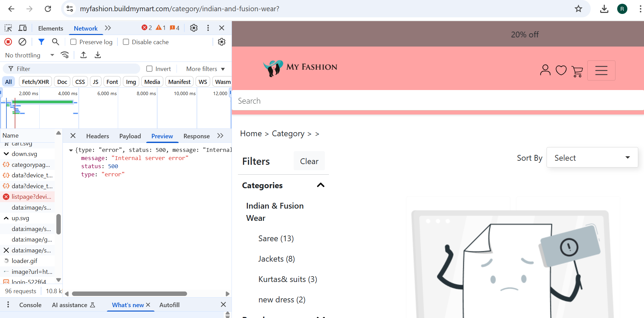
Task: Close the What's new tab
Action: tap(148, 305)
